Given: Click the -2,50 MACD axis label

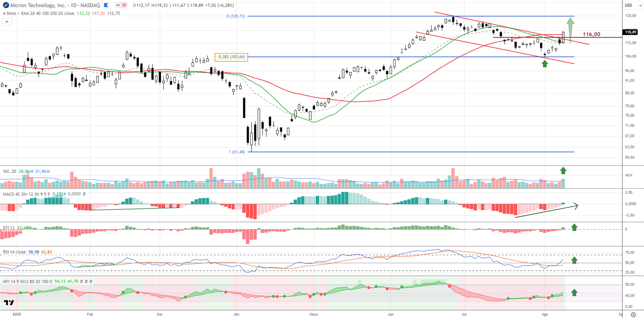Looking at the screenshot, I should pyautogui.click(x=630, y=215).
